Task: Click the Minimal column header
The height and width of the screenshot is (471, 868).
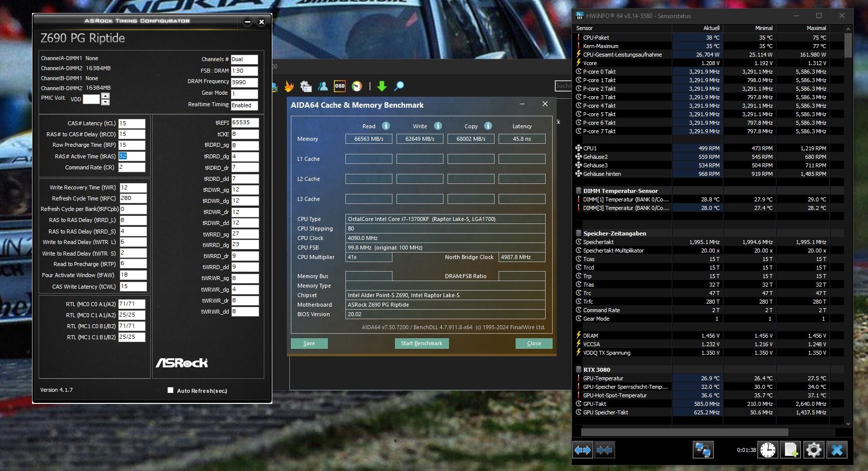Action: click(x=750, y=28)
